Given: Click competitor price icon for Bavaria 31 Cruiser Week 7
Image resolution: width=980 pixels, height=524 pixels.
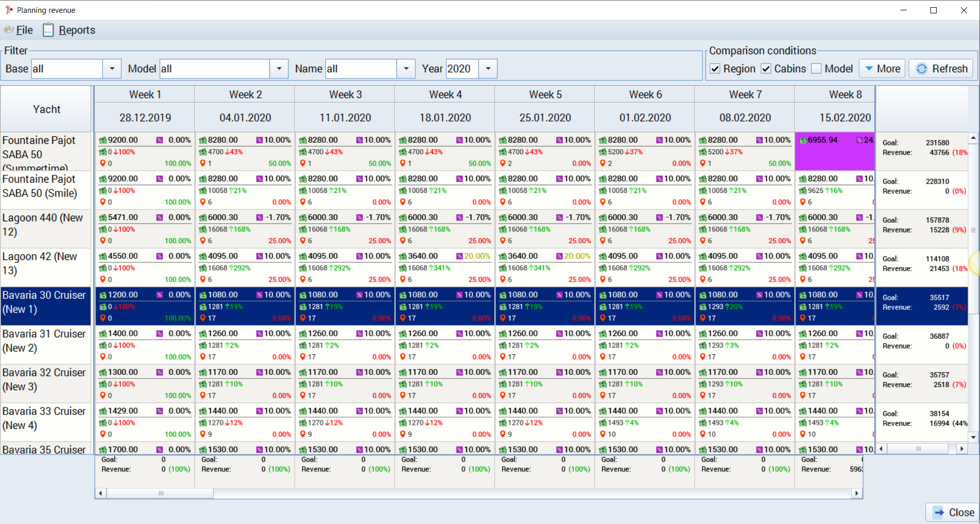Looking at the screenshot, I should pos(702,346).
